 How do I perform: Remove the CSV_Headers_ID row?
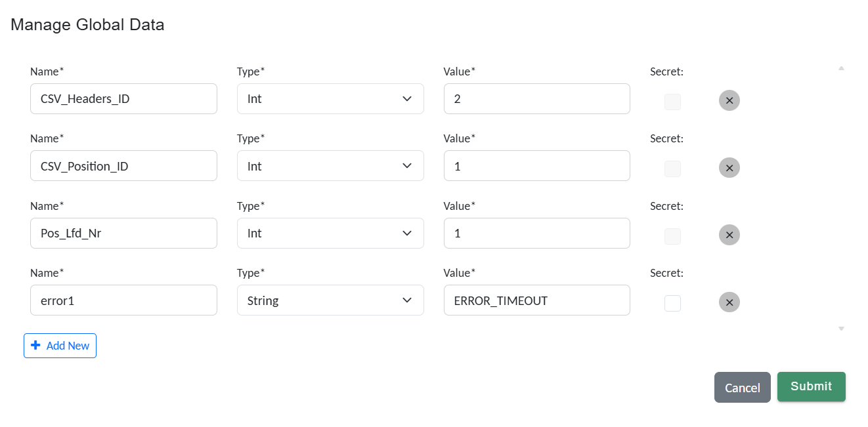click(729, 100)
